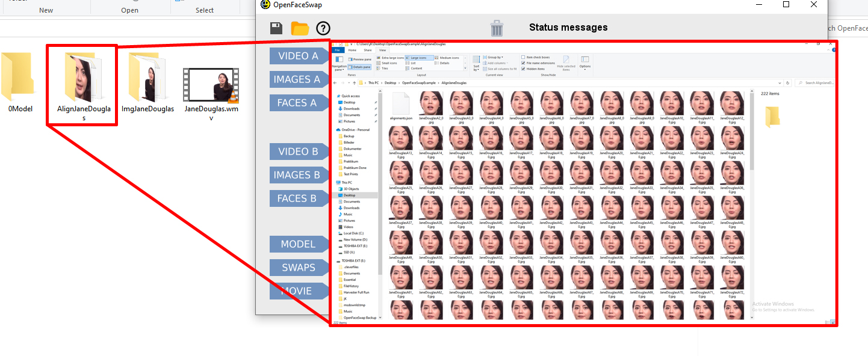Open the Group by dropdown
This screenshot has height=356, width=868.
[493, 57]
